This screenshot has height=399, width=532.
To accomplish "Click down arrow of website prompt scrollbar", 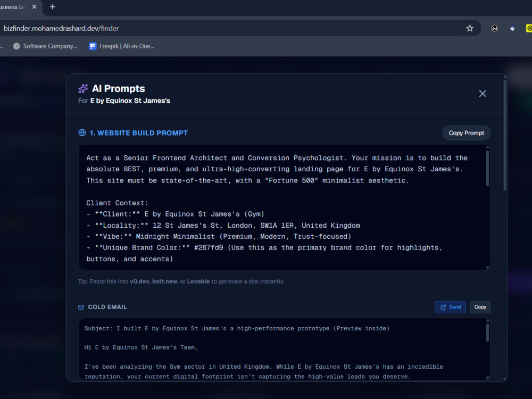I will pyautogui.click(x=487, y=268).
